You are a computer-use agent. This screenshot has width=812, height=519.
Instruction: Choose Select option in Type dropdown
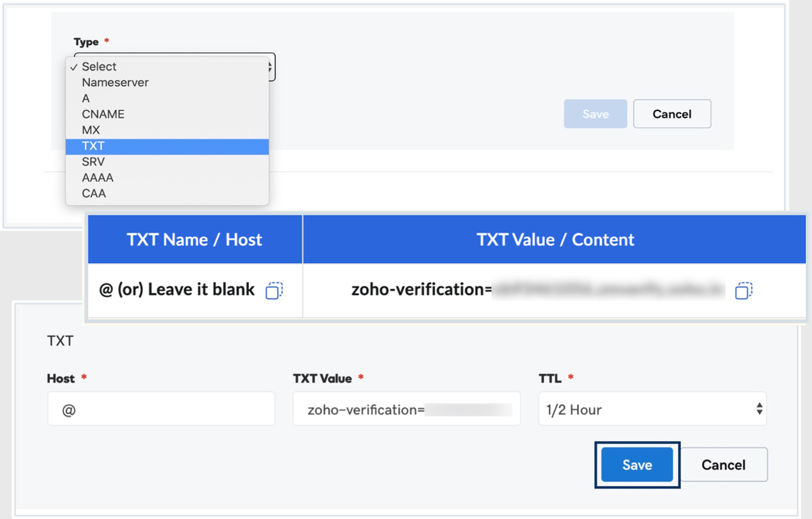point(167,66)
